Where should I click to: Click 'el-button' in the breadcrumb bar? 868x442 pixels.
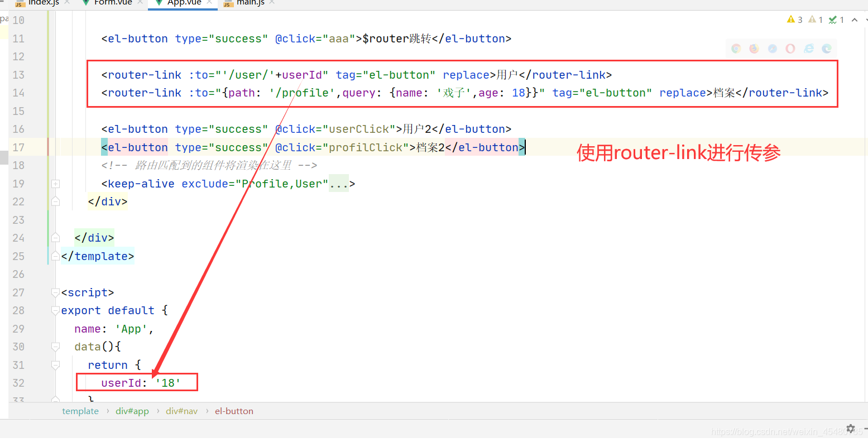[x=234, y=411]
